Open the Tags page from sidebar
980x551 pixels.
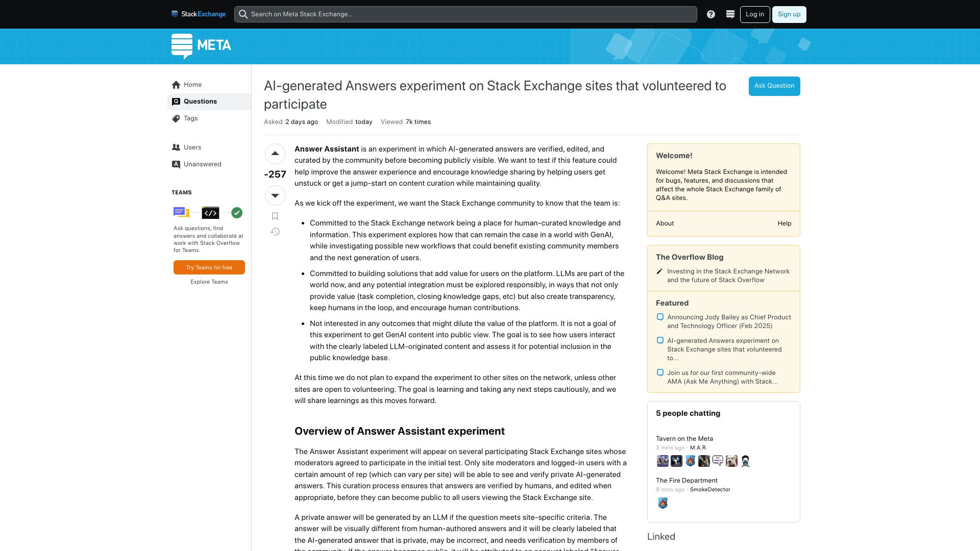(209, 118)
